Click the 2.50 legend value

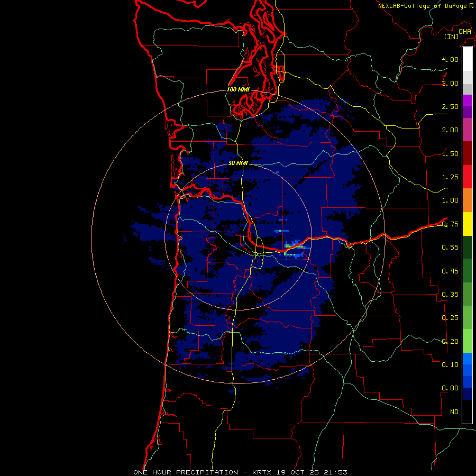[450, 106]
